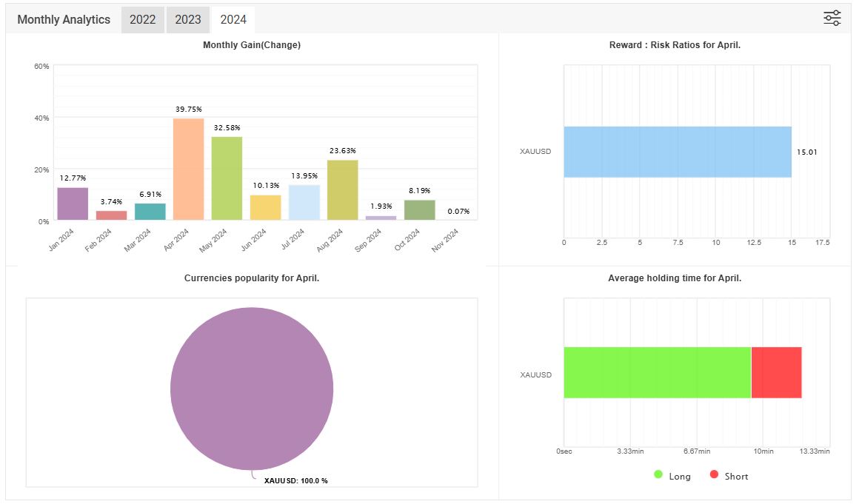Click the green Long holding time bar

pos(657,372)
